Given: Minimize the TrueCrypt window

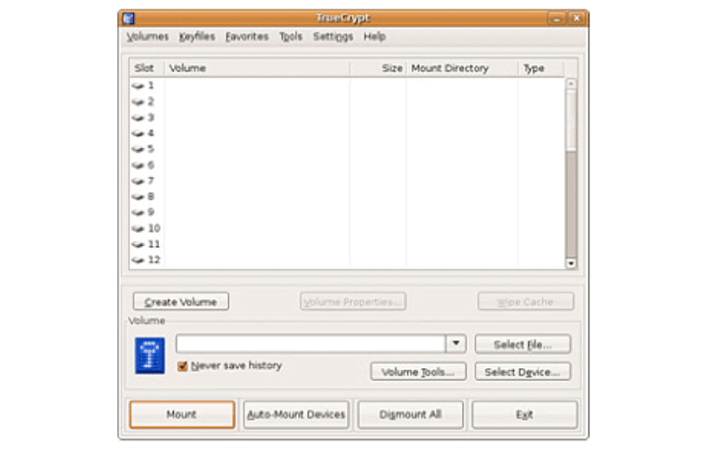Looking at the screenshot, I should click(x=557, y=19).
